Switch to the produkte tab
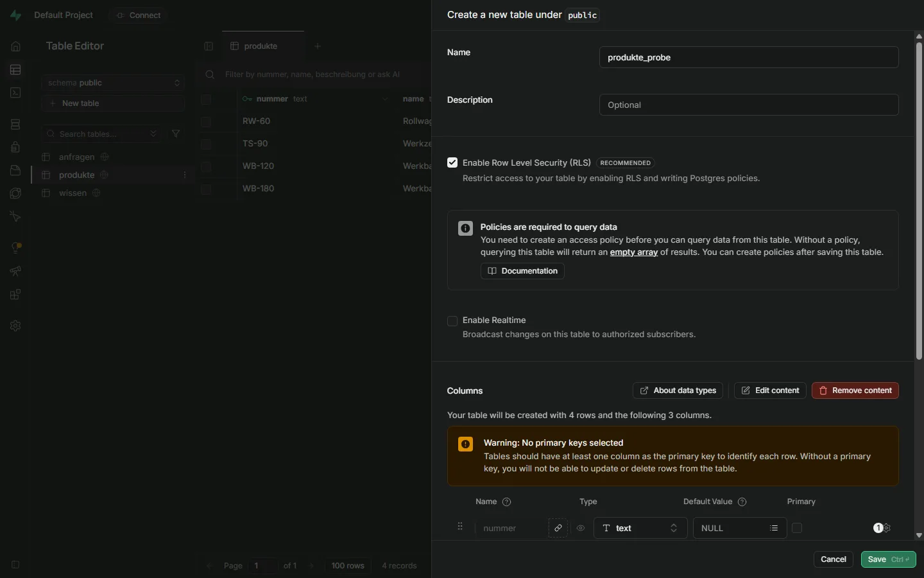The width and height of the screenshot is (924, 578). pyautogui.click(x=263, y=46)
